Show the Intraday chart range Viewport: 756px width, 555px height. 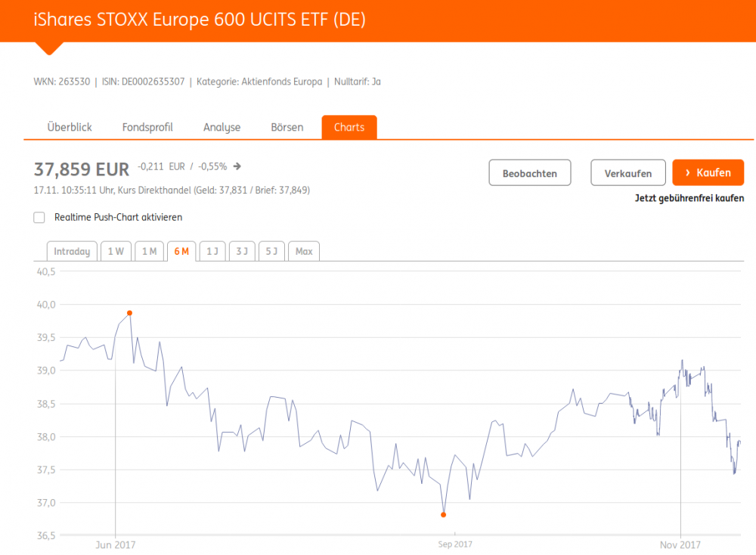click(x=72, y=251)
